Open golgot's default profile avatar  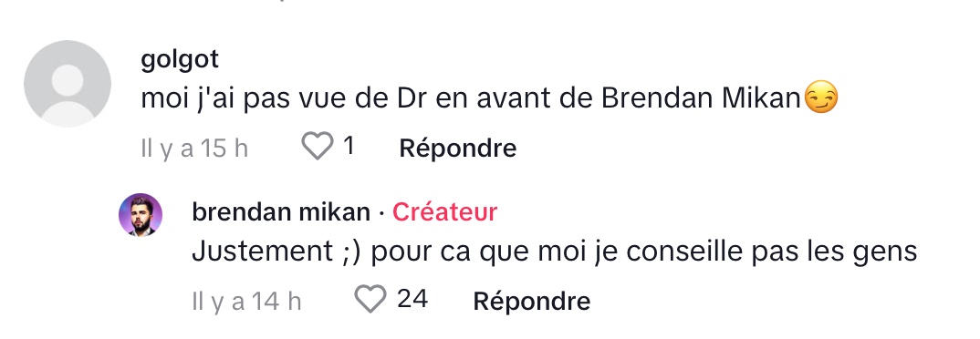click(x=68, y=84)
